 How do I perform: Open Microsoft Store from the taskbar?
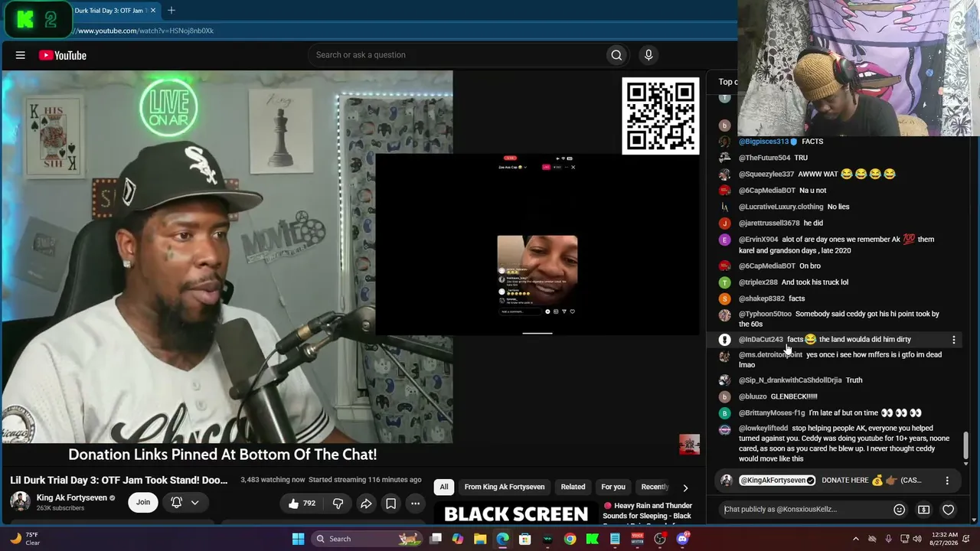pyautogui.click(x=525, y=539)
